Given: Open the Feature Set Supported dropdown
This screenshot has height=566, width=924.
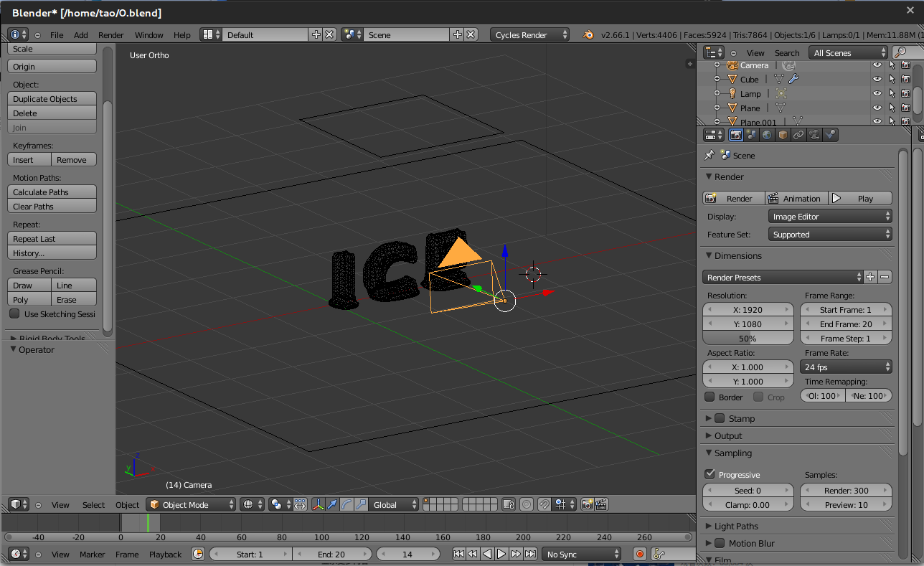Looking at the screenshot, I should [x=830, y=234].
